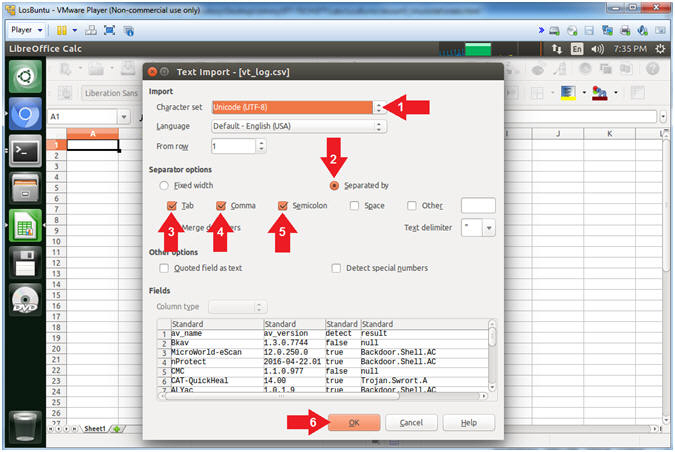Open the arrow next to VMware pause icon
675x452 pixels.
[74, 30]
